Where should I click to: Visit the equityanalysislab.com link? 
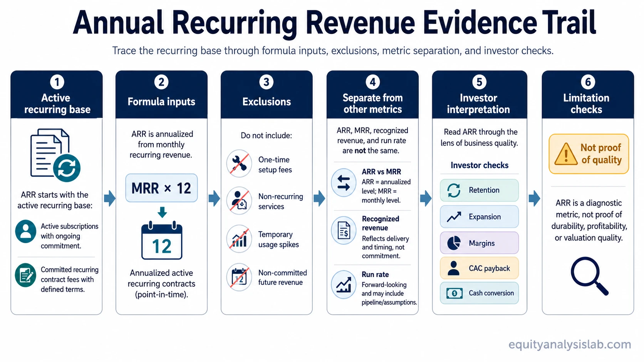(x=570, y=344)
